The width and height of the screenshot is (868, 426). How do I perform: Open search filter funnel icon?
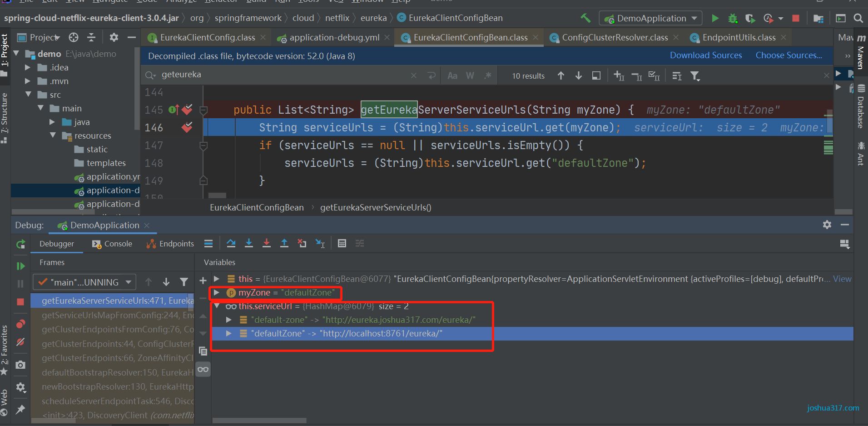(x=695, y=76)
